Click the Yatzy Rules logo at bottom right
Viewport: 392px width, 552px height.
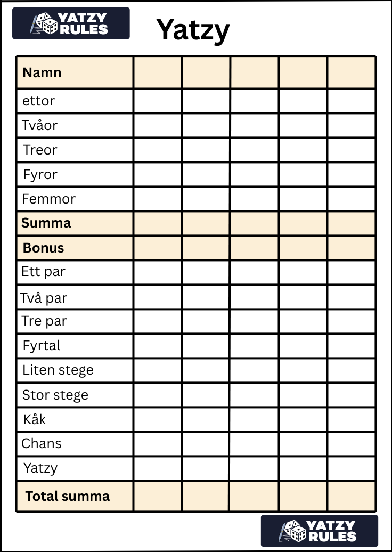point(320,531)
